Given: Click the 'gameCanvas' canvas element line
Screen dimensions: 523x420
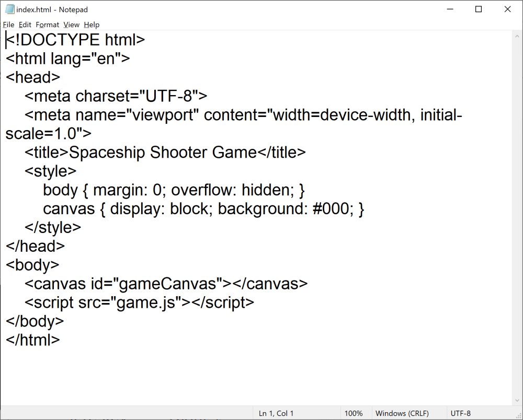Looking at the screenshot, I should [x=166, y=284].
